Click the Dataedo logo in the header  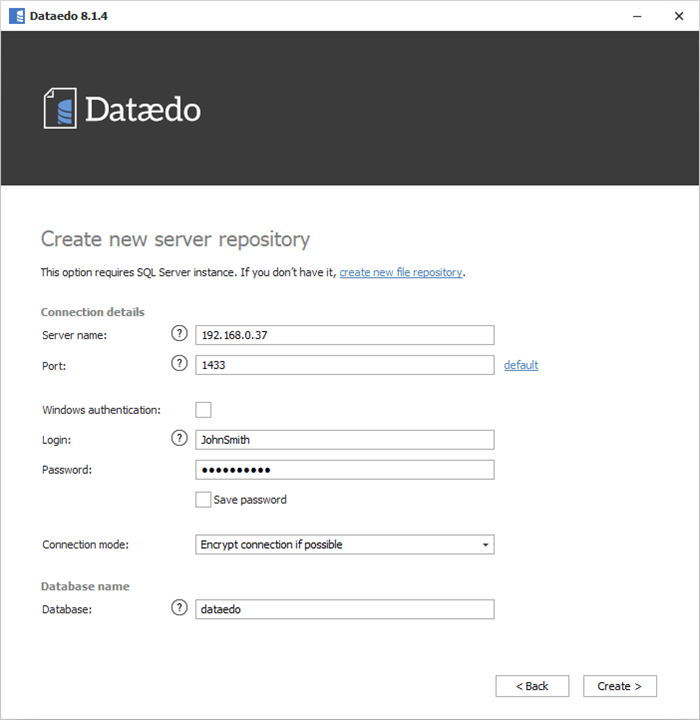click(x=122, y=108)
